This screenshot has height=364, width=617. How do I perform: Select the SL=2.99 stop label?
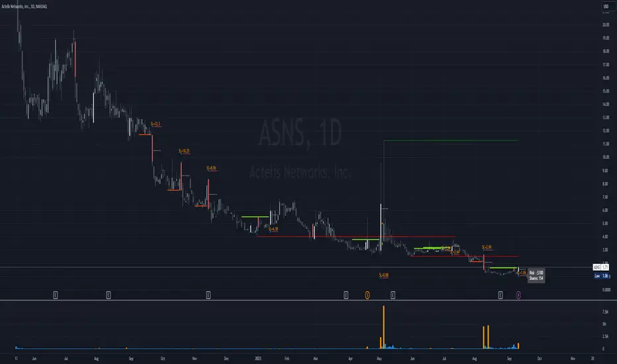[x=487, y=247]
